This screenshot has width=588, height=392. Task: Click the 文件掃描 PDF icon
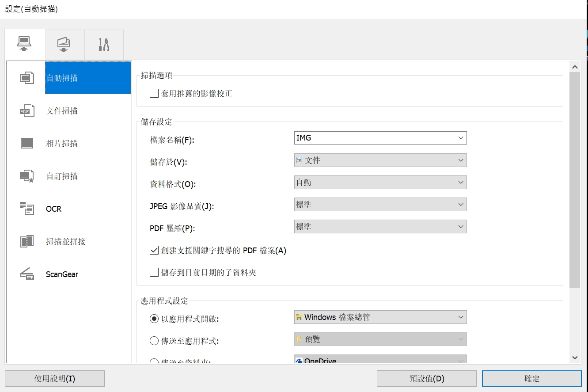click(27, 111)
